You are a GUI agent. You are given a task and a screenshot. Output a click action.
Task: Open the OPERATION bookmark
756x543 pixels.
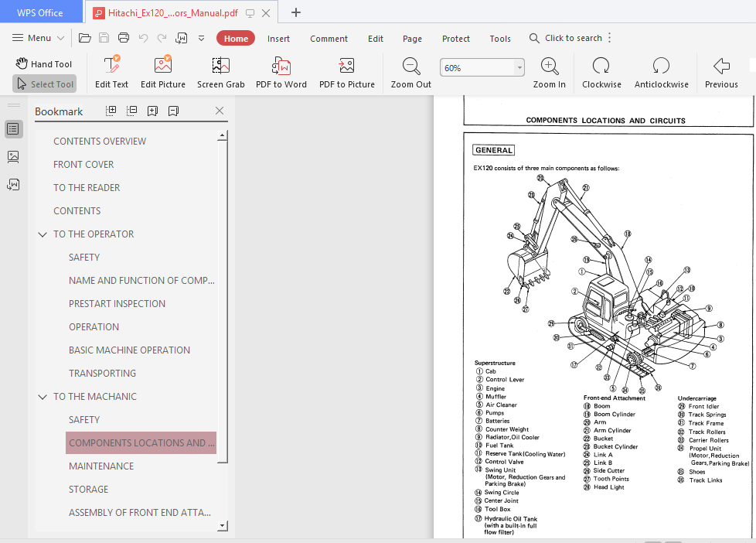click(x=94, y=326)
